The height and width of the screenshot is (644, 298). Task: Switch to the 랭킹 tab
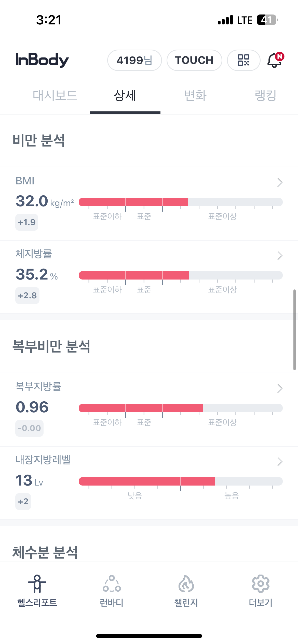[x=265, y=96]
